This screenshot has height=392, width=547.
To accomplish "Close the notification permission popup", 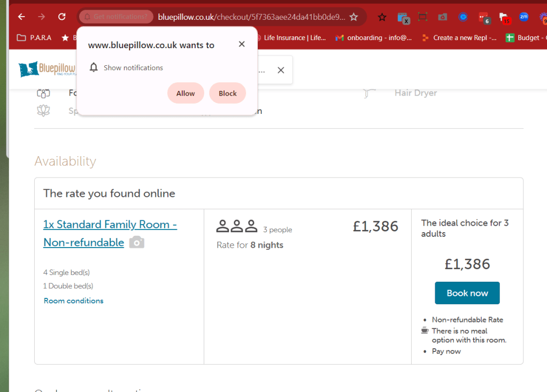I will click(x=242, y=44).
